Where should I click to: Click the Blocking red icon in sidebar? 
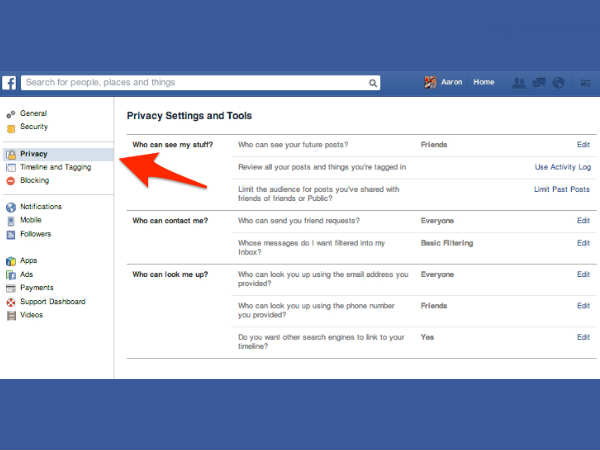point(11,181)
